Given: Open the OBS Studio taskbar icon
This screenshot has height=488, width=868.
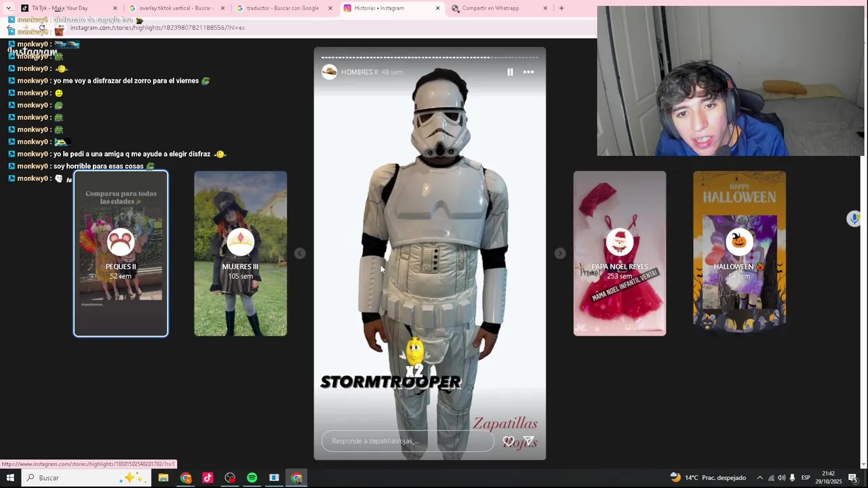Looking at the screenshot, I should [230, 478].
